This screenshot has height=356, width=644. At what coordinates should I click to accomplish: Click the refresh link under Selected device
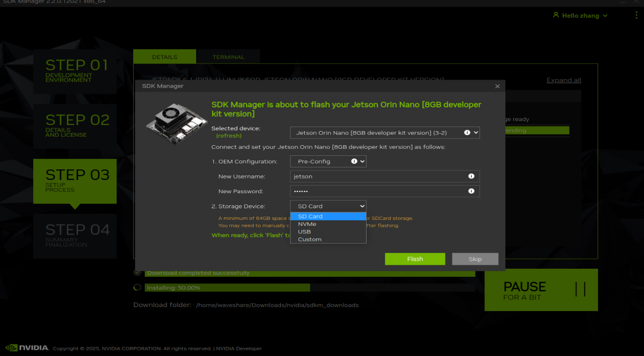(229, 136)
